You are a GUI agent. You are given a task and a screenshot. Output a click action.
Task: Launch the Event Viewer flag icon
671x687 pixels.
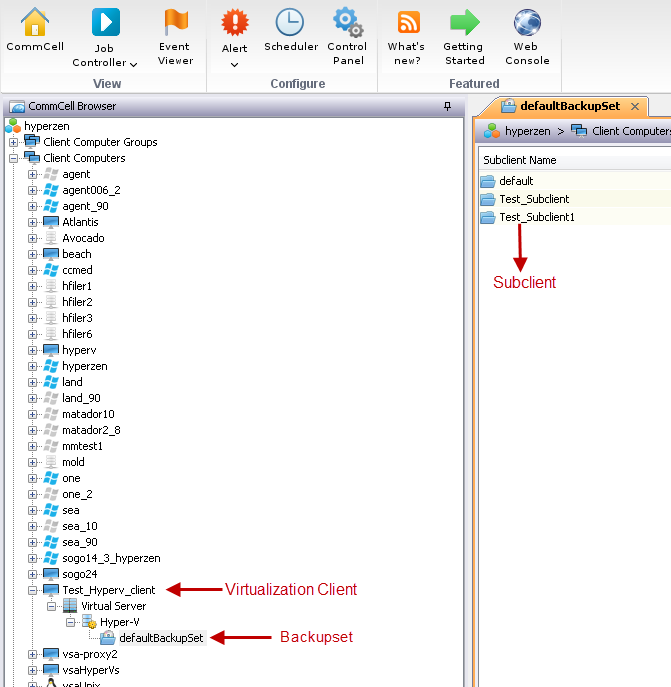point(175,21)
